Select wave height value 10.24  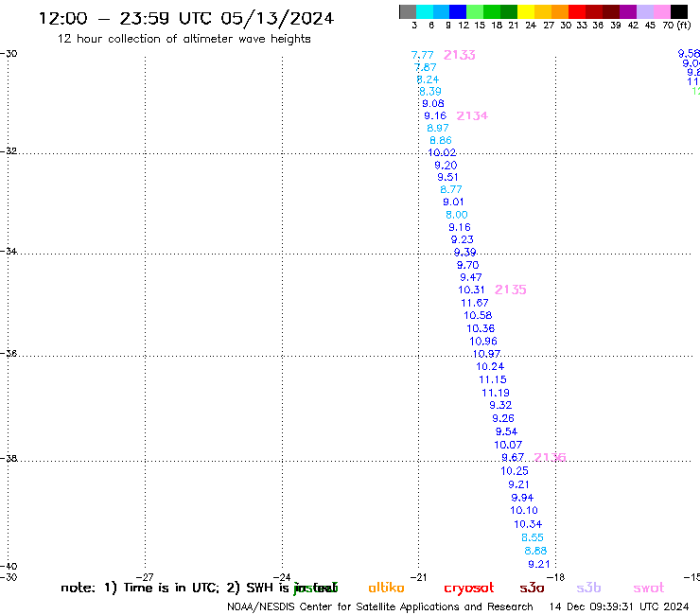[490, 366]
